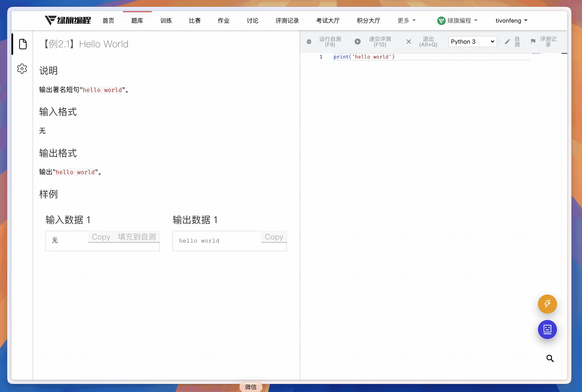Copy the output data with the Copy button
The image size is (582, 392).
[274, 237]
